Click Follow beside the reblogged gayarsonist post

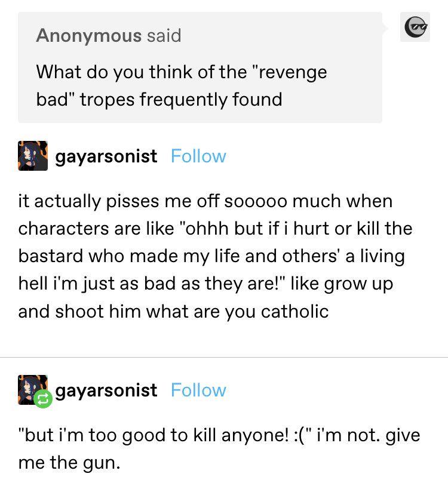tap(198, 390)
